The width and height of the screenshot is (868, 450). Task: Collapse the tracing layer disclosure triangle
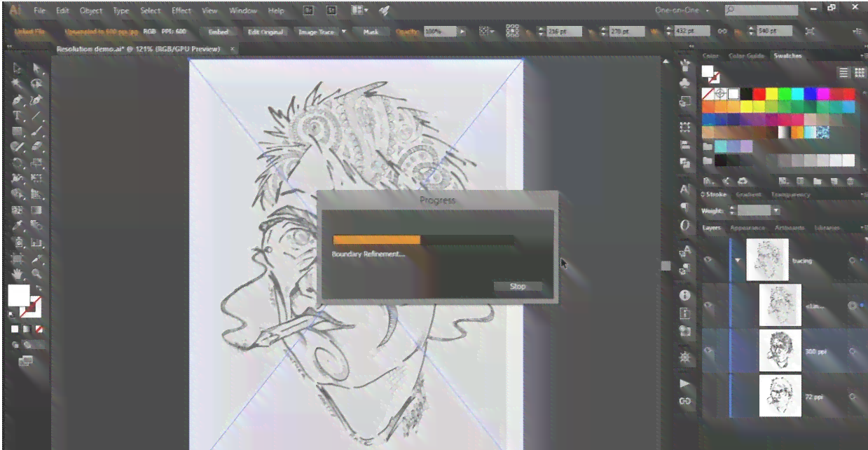(737, 261)
